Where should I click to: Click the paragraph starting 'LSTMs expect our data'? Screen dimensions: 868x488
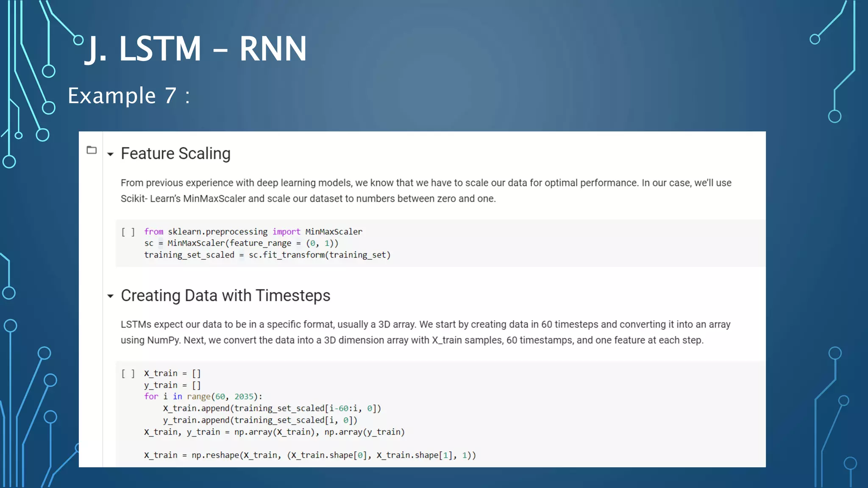tap(426, 332)
